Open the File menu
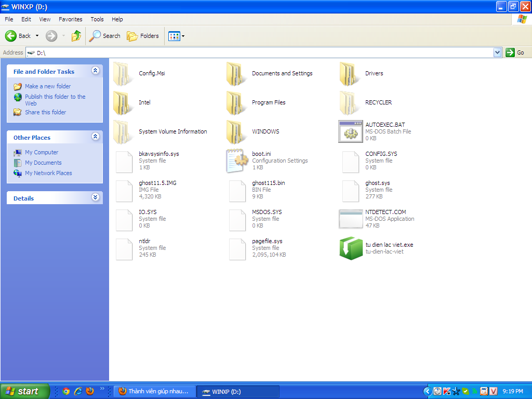 pos(9,19)
